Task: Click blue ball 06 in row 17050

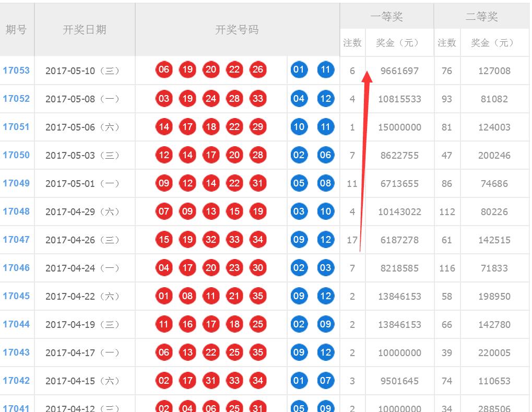Action: tap(326, 155)
